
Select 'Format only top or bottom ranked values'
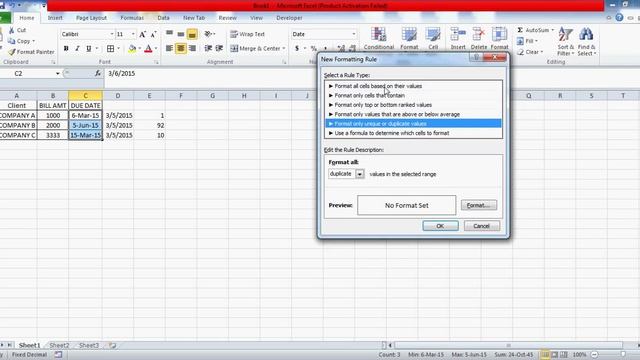[x=413, y=105]
